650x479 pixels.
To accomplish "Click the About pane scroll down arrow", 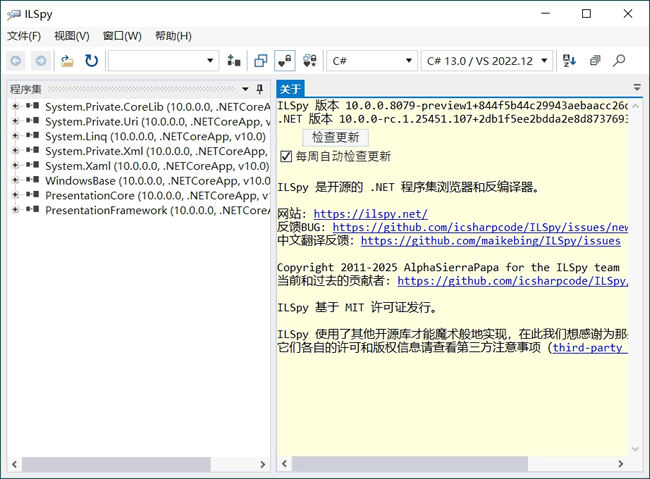I will tap(635, 449).
